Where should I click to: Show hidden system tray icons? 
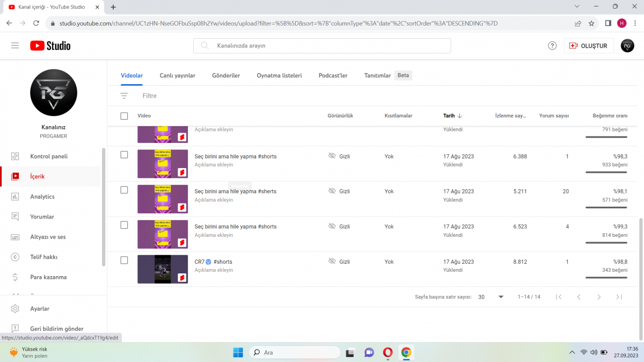[572, 352]
